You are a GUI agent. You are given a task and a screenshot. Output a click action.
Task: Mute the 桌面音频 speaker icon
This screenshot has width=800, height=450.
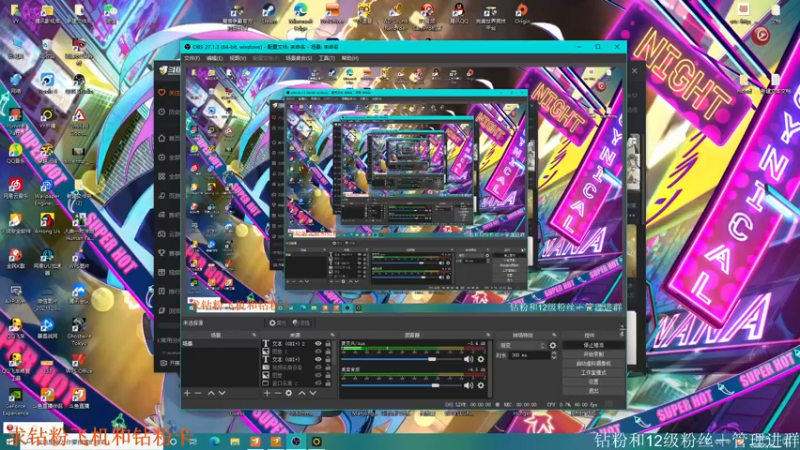(468, 385)
